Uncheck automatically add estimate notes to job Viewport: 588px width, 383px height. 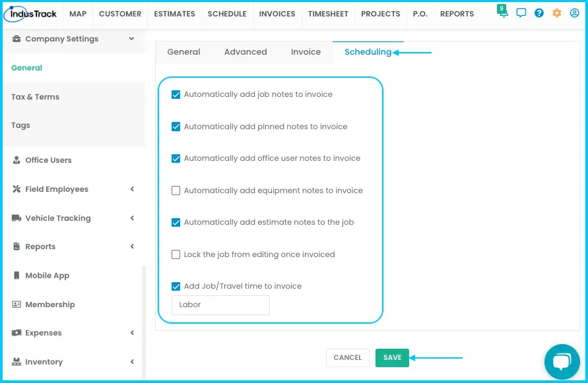click(176, 222)
